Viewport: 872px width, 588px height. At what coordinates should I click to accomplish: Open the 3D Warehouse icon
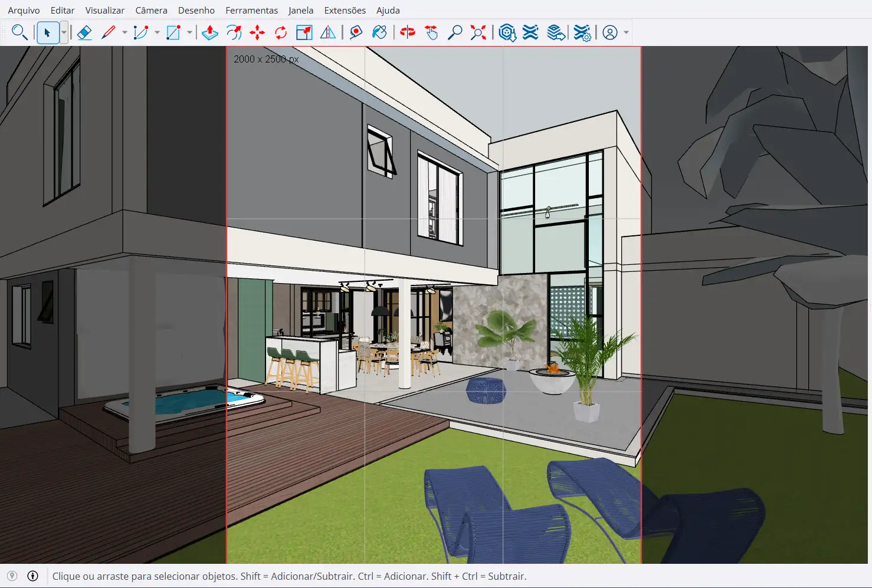pos(507,32)
